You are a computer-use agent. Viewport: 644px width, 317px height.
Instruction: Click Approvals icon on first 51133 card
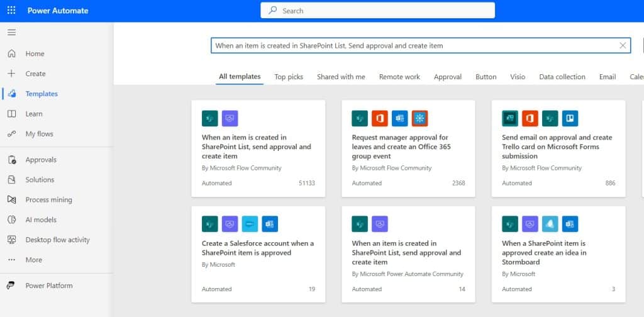pos(230,118)
